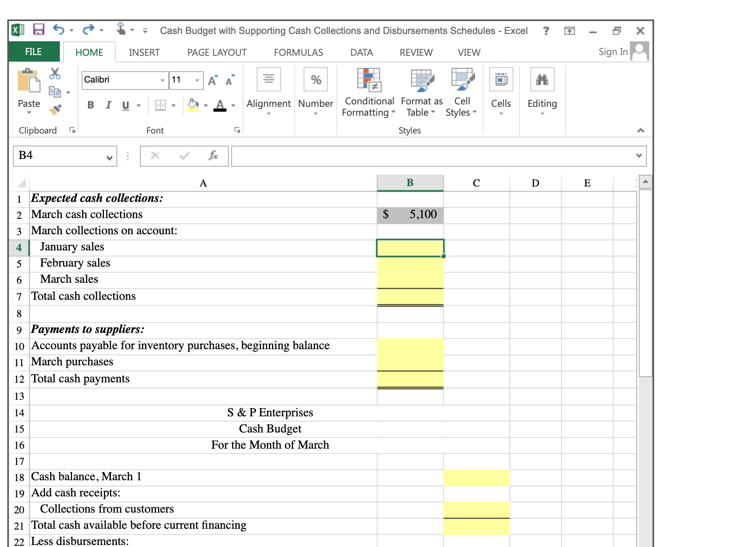Image resolution: width=756 pixels, height=547 pixels.
Task: Open undo history dropdown arrow
Action: (72, 30)
